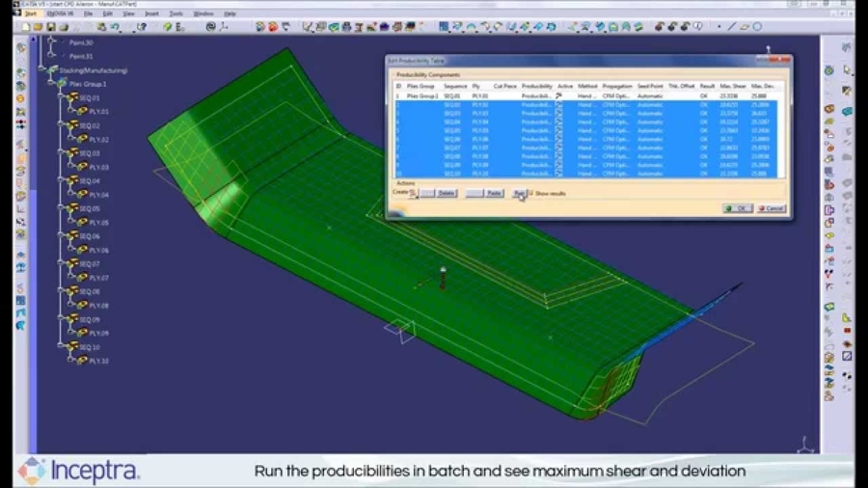Collapse the SEQ.05 tree node
This screenshot has width=868, height=488.
(61, 207)
